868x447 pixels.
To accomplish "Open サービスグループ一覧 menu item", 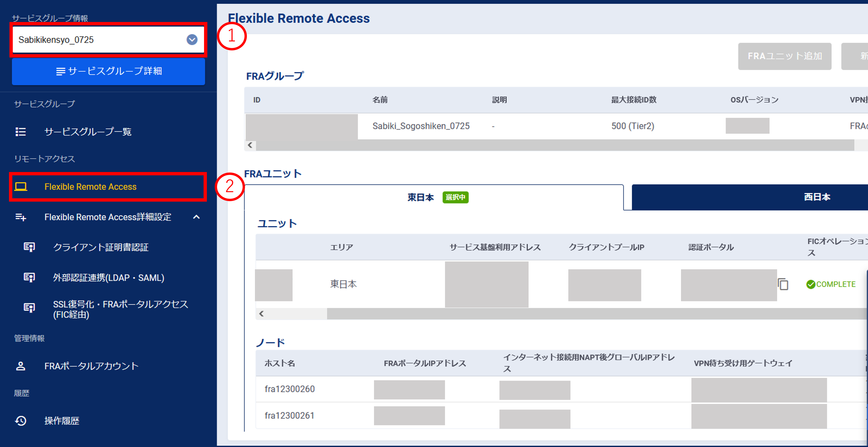I will click(88, 132).
